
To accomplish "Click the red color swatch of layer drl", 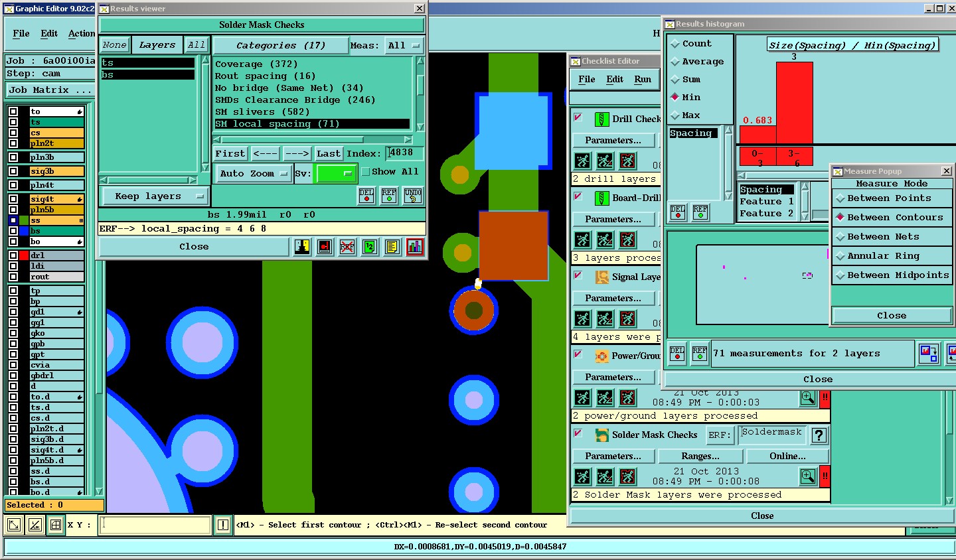I will point(24,255).
